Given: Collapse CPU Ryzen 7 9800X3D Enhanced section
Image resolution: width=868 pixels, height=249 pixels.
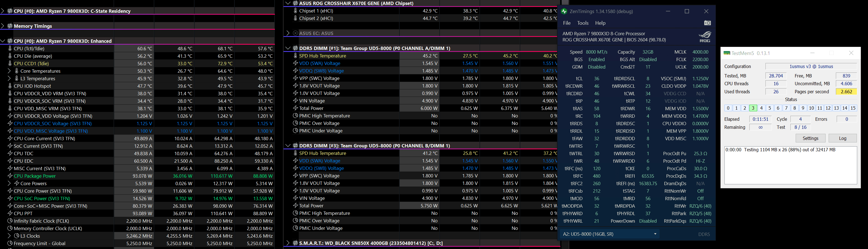Looking at the screenshot, I should coord(3,41).
